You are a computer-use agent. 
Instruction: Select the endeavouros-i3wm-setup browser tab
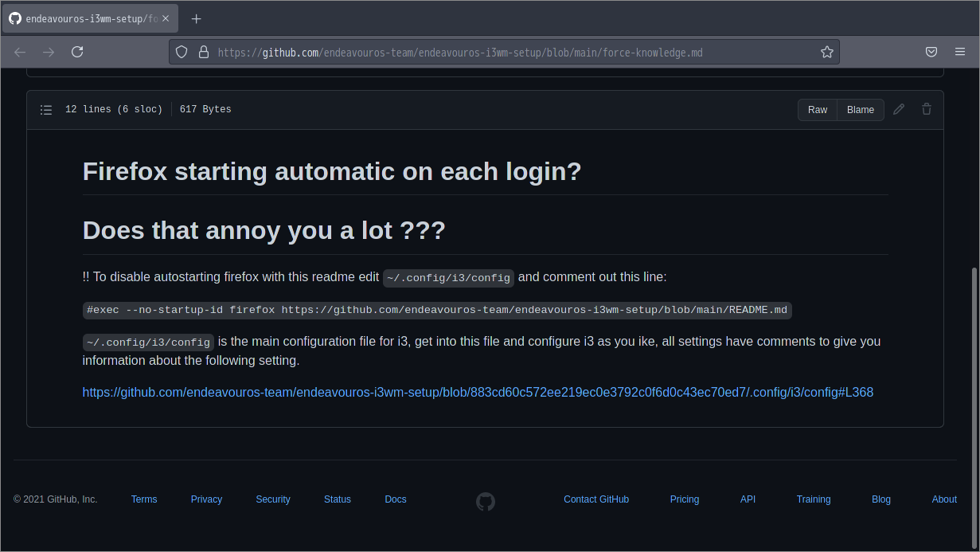coord(90,18)
